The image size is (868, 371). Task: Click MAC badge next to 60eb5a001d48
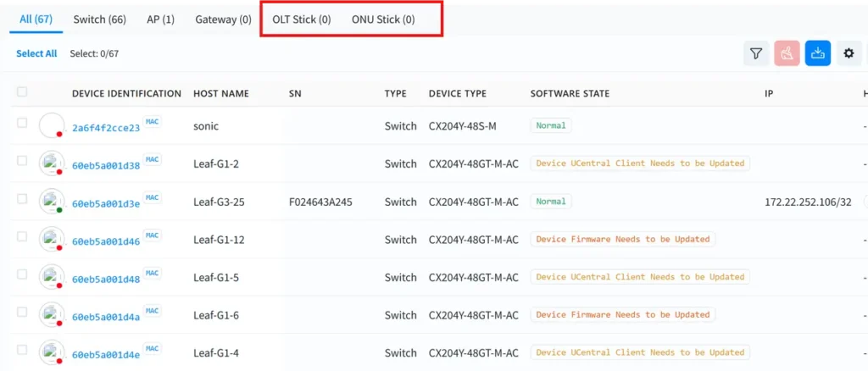[x=153, y=273]
